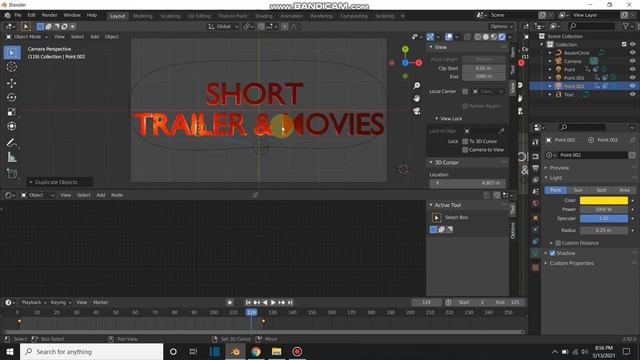Set light type to Sun
This screenshot has width=640, height=360.
click(x=578, y=190)
